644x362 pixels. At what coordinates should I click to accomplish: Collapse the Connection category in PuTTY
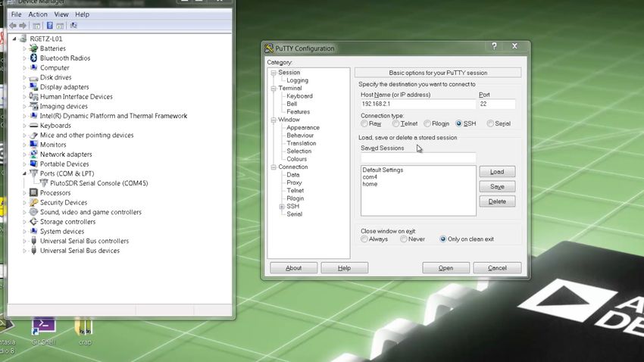coord(273,167)
